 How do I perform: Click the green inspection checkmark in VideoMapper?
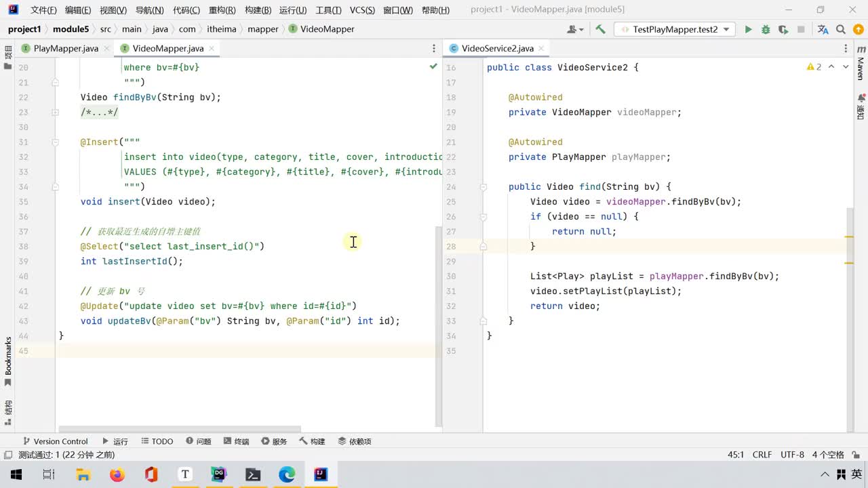433,66
